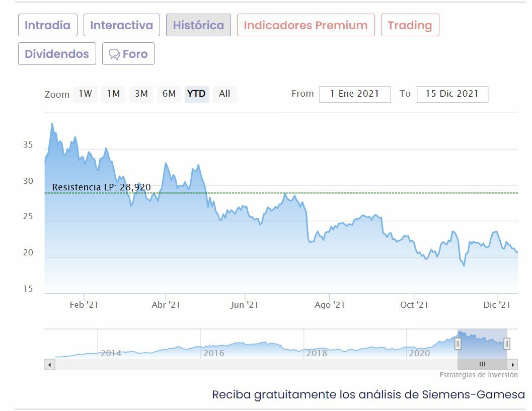The image size is (532, 411).
Task: Select the 6M zoom range
Action: [169, 94]
